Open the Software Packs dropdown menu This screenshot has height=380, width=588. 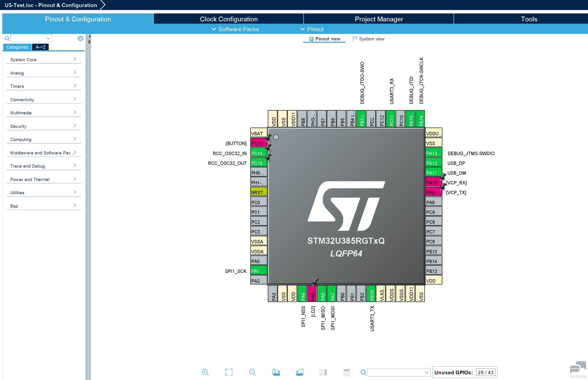coord(235,29)
